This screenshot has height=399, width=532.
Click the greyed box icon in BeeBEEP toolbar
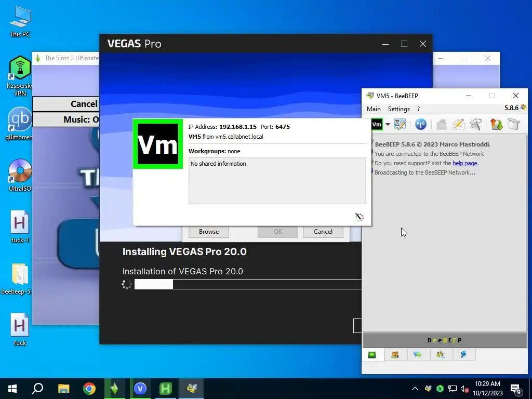click(x=514, y=125)
